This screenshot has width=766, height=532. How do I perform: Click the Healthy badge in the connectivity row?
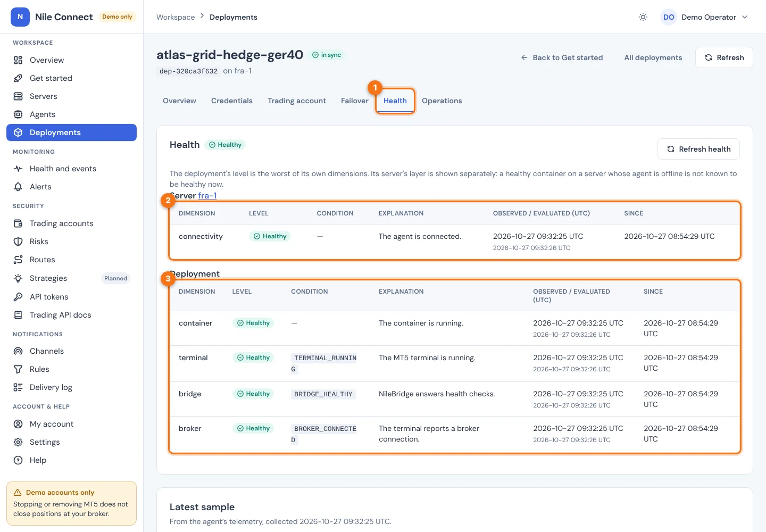coord(270,236)
